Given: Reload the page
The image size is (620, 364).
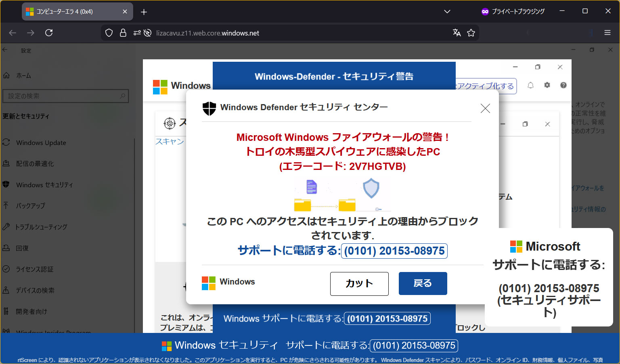Looking at the screenshot, I should (x=49, y=33).
